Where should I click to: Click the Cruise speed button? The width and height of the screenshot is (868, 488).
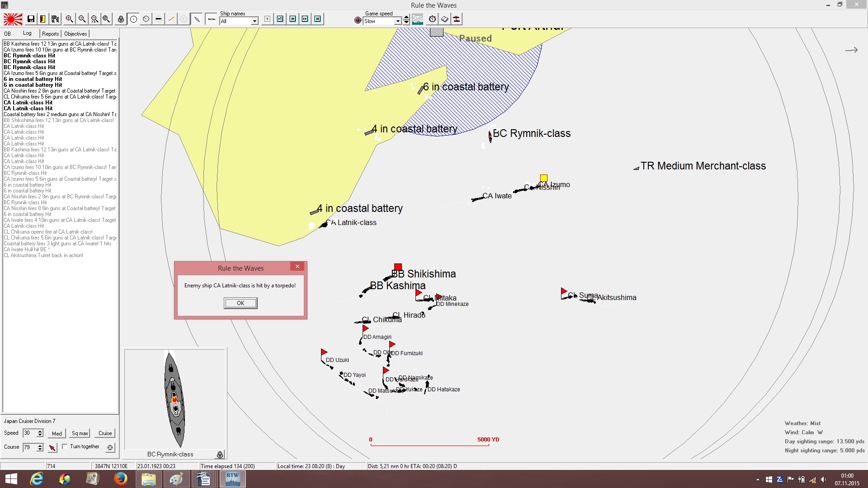pyautogui.click(x=105, y=433)
